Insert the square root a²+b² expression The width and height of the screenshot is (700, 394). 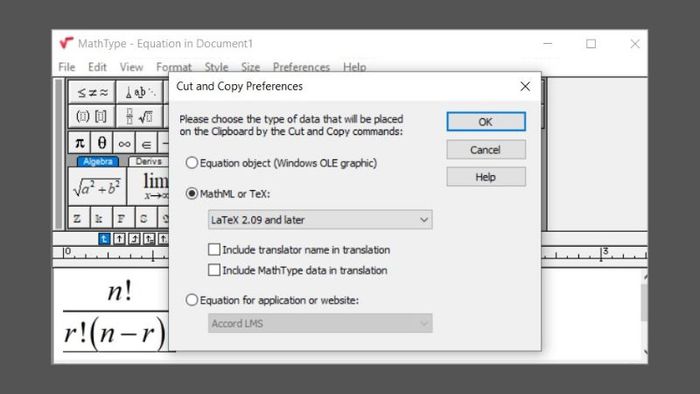click(x=97, y=187)
